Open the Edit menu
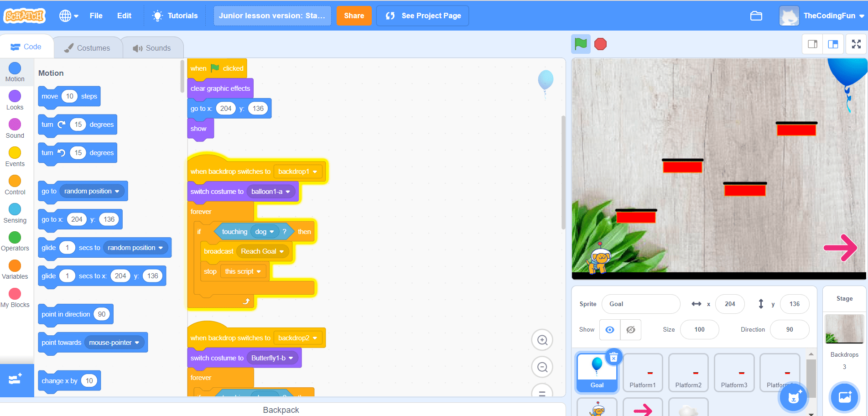 [x=124, y=16]
